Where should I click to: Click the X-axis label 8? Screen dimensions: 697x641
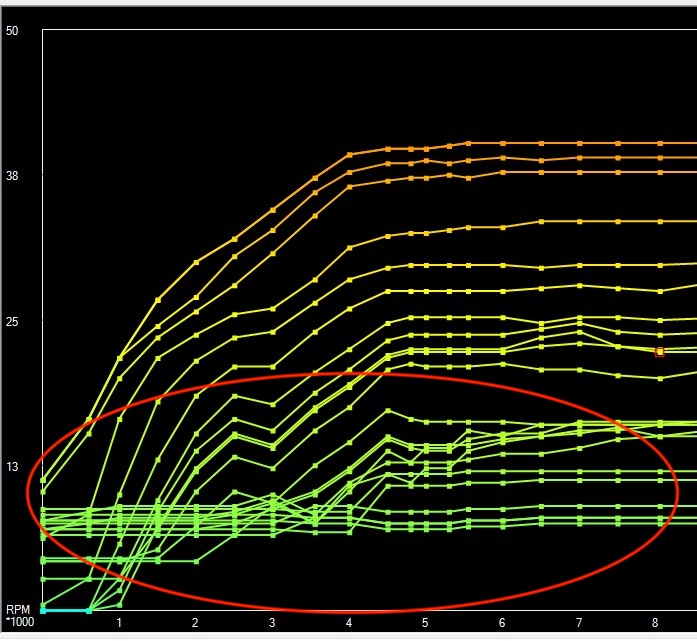[655, 623]
